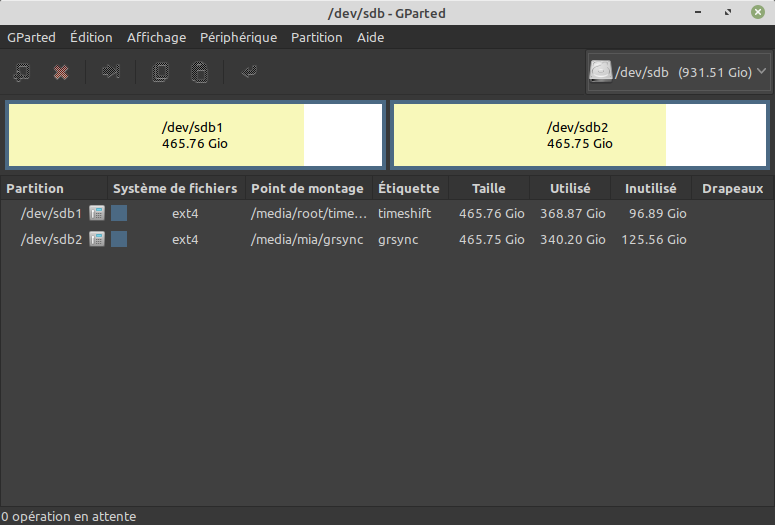Click the 96.89 Gio unused value
775x525 pixels.
657,214
